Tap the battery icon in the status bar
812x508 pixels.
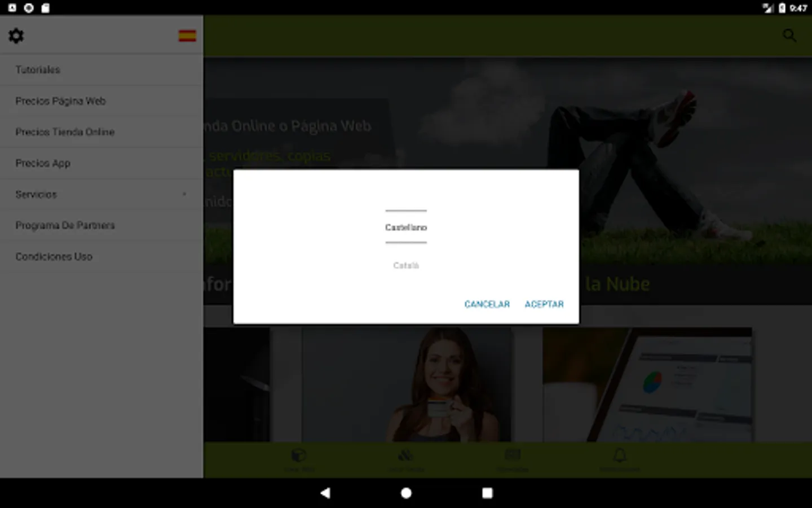(x=782, y=8)
